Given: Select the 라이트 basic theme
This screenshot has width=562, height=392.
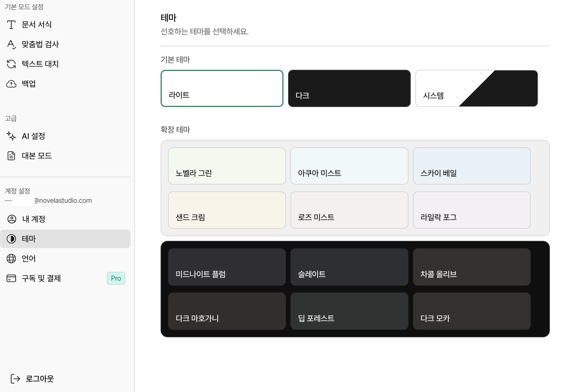Looking at the screenshot, I should pyautogui.click(x=222, y=88).
